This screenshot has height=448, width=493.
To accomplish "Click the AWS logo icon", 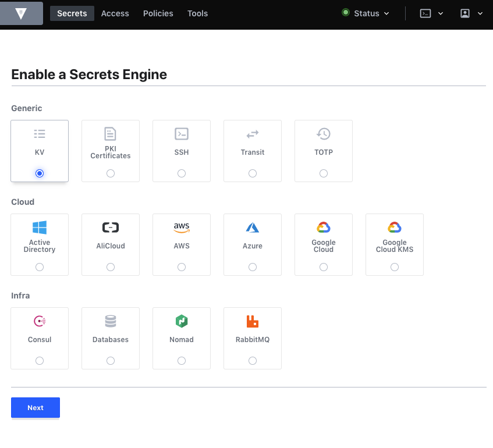I will 182,227.
